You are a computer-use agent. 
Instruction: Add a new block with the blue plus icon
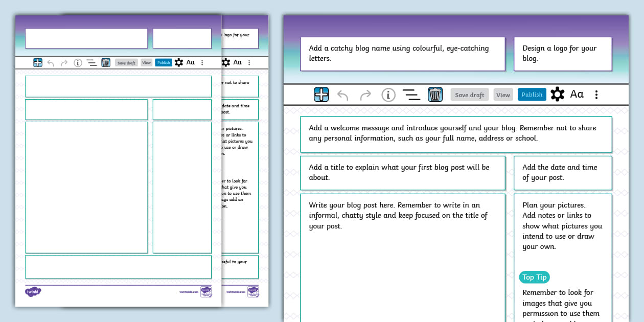[321, 94]
